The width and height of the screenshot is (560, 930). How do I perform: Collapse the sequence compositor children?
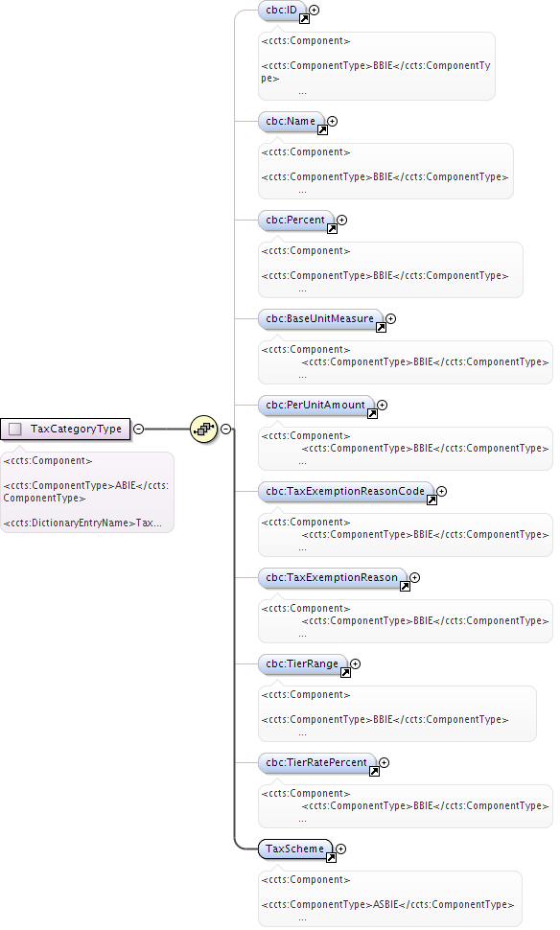(226, 429)
